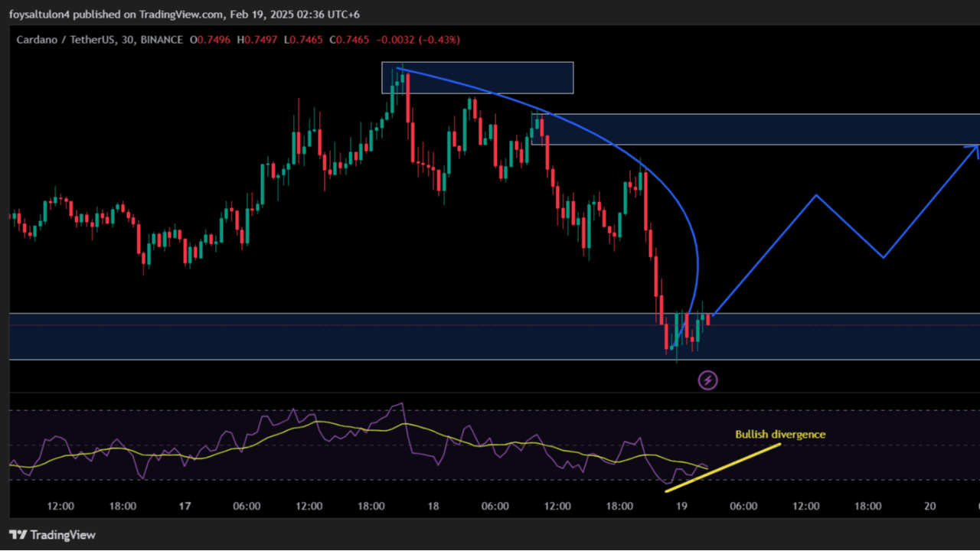Viewport: 980px width, 551px height.
Task: Select the 19 date marker on the time axis
Action: (x=681, y=506)
